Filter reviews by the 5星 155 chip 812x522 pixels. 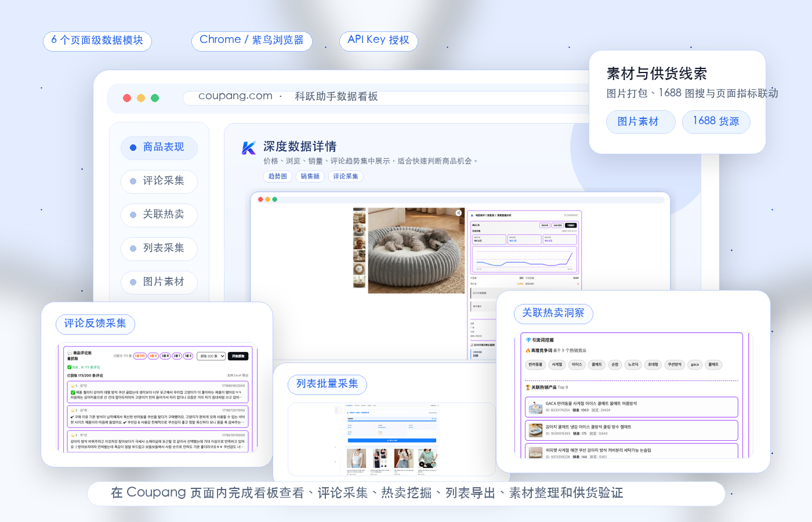pos(140,356)
